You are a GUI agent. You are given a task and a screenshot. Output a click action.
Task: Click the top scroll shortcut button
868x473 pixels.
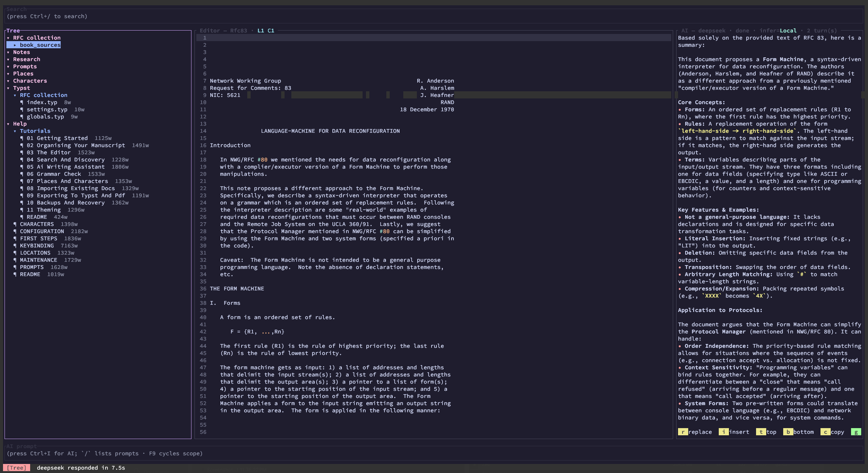(x=766, y=432)
